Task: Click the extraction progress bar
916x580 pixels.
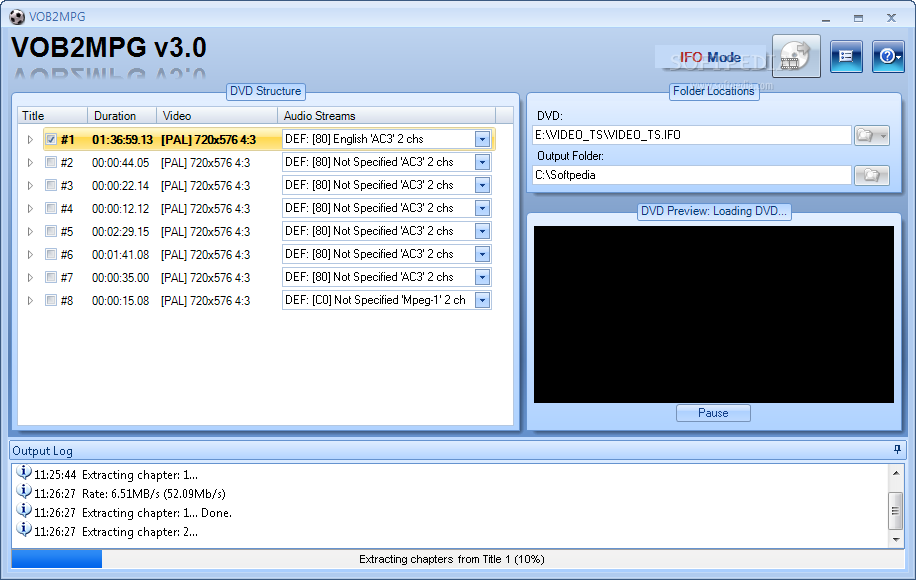Action: pyautogui.click(x=457, y=559)
